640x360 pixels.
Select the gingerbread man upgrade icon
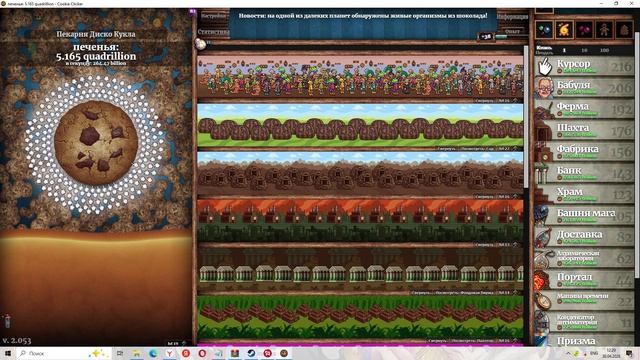pyautogui.click(x=604, y=30)
